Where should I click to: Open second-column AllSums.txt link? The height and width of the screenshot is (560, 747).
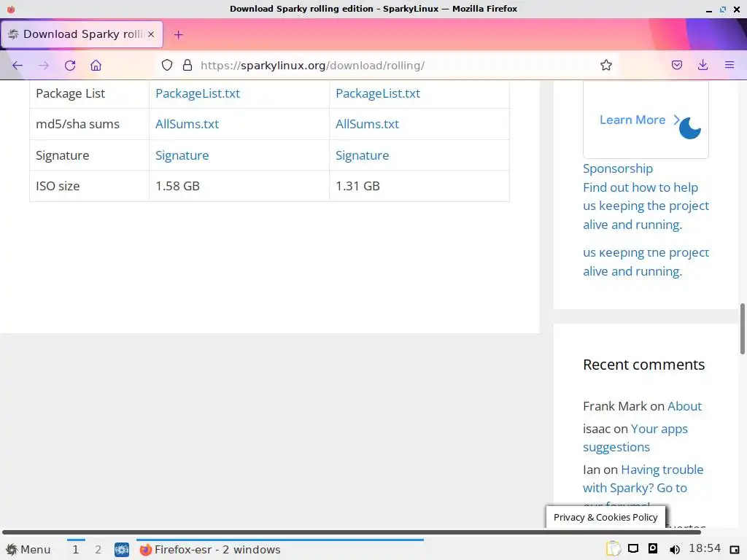[367, 124]
